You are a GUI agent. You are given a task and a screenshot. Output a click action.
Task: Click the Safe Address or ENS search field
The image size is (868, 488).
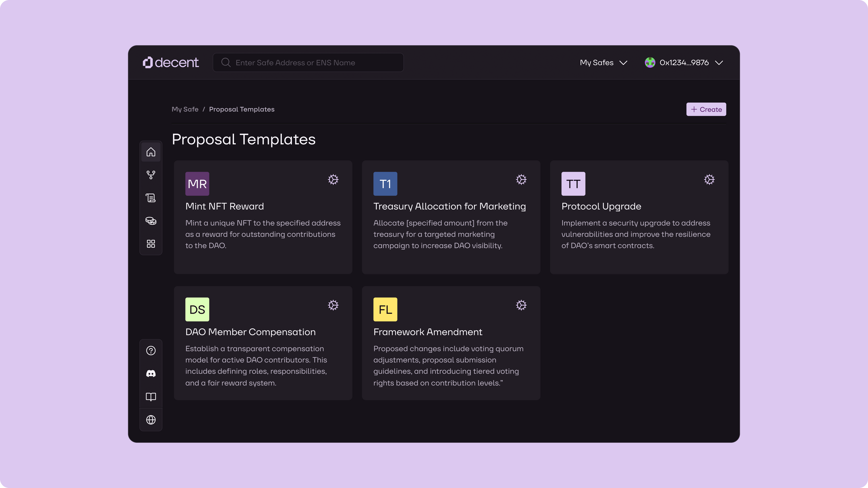tap(308, 63)
